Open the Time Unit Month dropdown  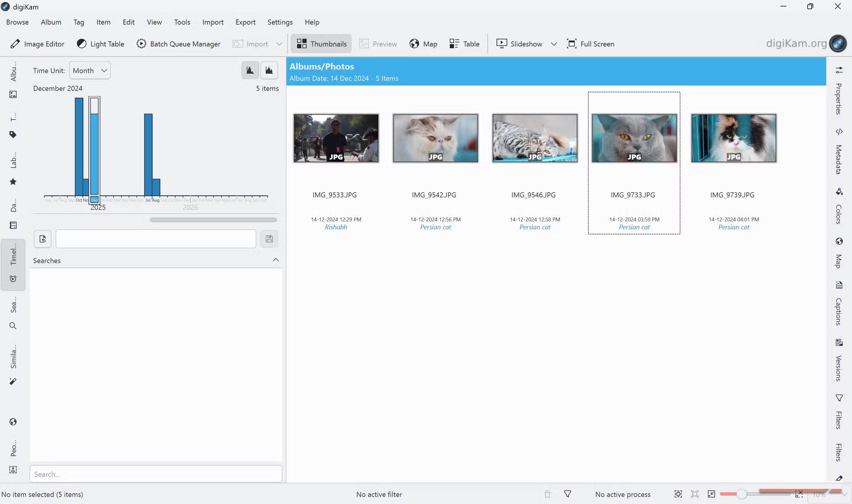(90, 71)
